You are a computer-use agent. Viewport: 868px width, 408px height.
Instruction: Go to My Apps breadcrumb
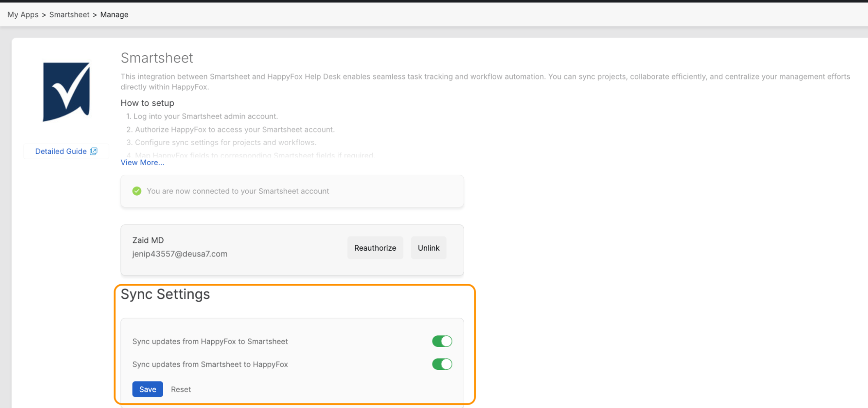click(x=23, y=14)
